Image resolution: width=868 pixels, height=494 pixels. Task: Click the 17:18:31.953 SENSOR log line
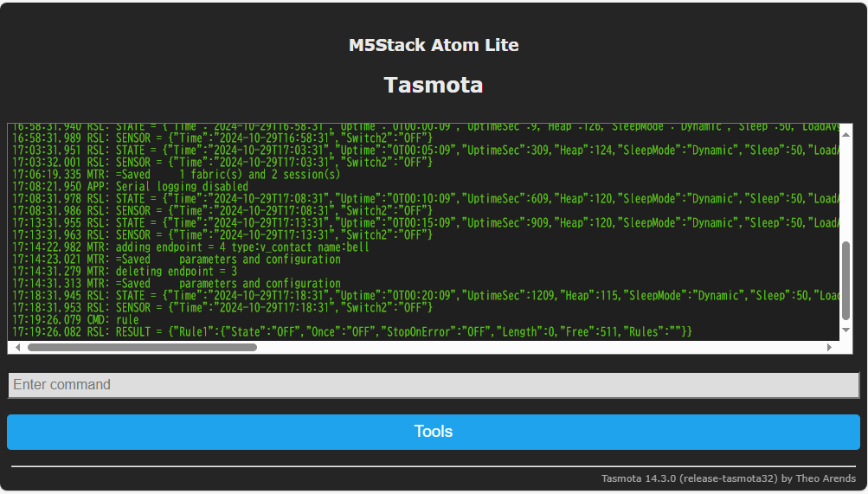pos(222,308)
